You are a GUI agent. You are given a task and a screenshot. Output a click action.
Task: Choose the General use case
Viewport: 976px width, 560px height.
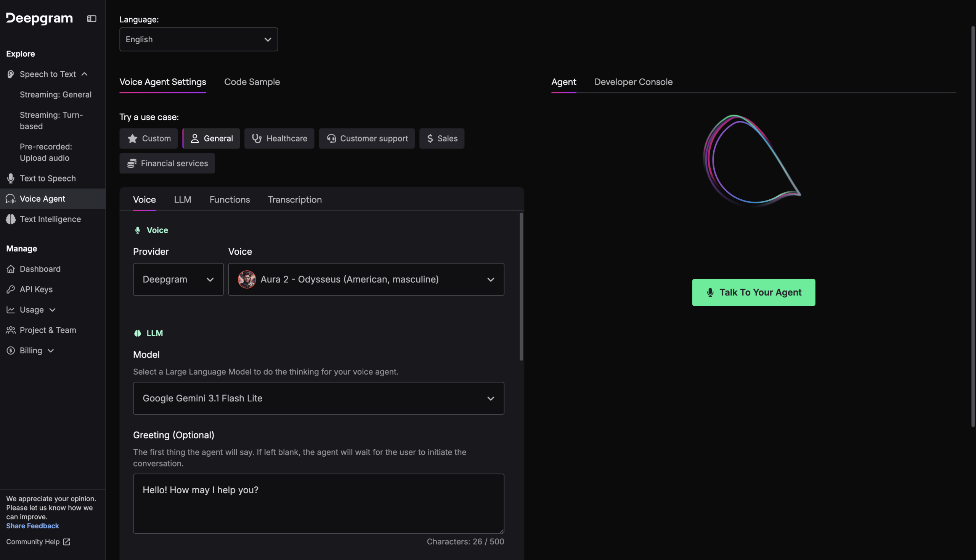click(211, 138)
